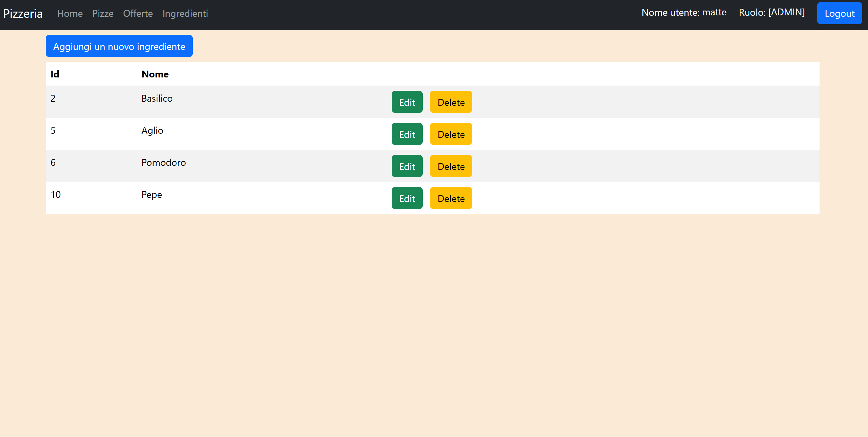Click the Id column header
The image size is (868, 437).
(55, 74)
